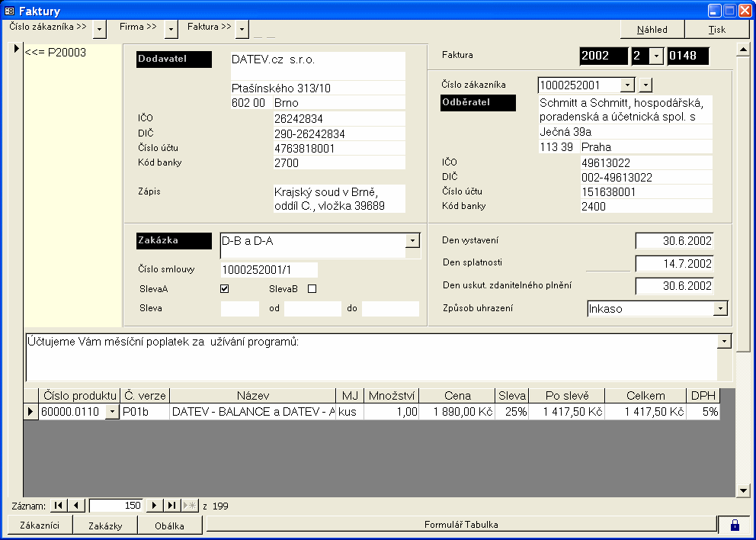Click the Den splatnosti date field
Image resolution: width=756 pixels, height=540 pixels.
674,263
